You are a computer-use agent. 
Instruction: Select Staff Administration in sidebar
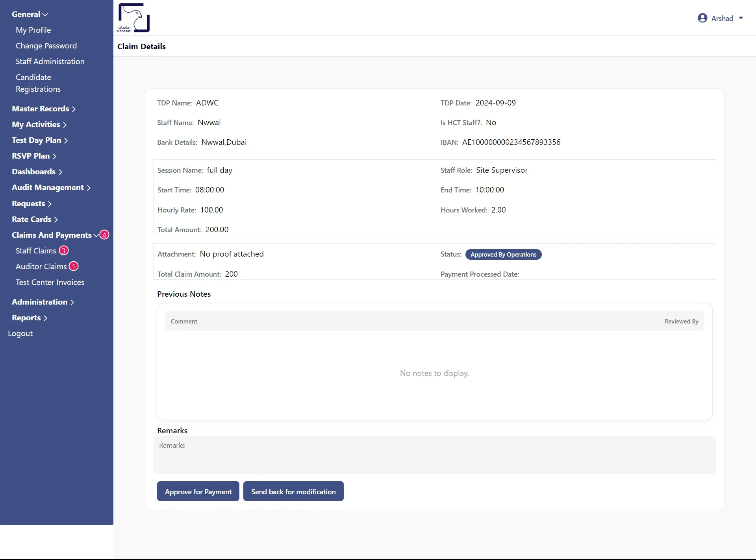point(50,61)
